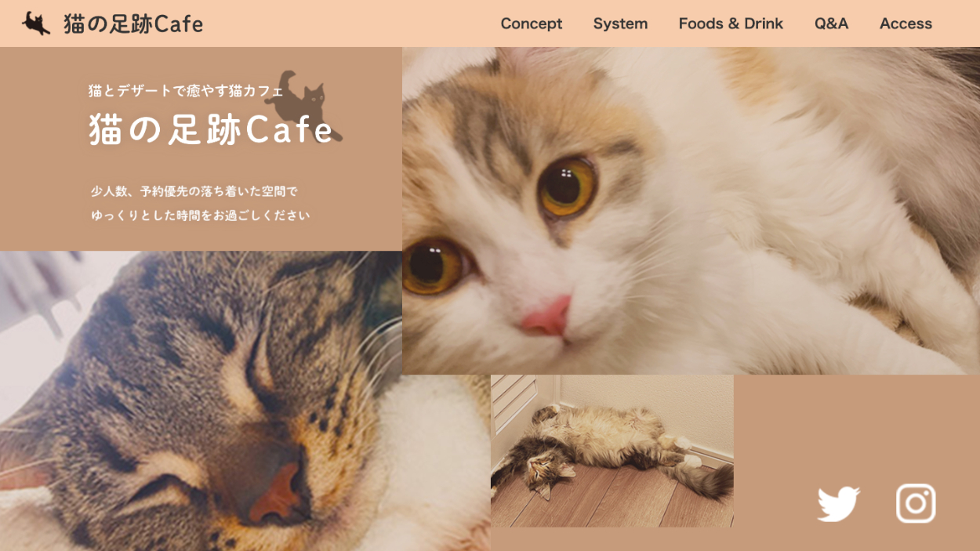Select the tagline 猫とデザートで癒やす猫カフェ
The image size is (980, 551).
(186, 91)
